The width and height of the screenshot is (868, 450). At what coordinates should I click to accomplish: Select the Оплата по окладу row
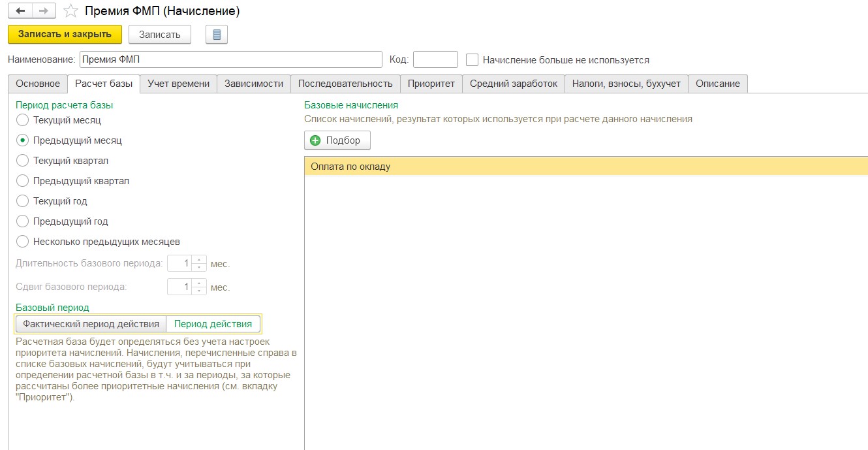coord(586,167)
